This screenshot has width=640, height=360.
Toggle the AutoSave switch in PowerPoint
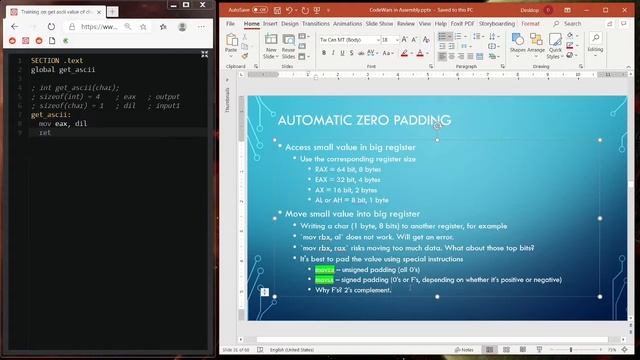260,10
